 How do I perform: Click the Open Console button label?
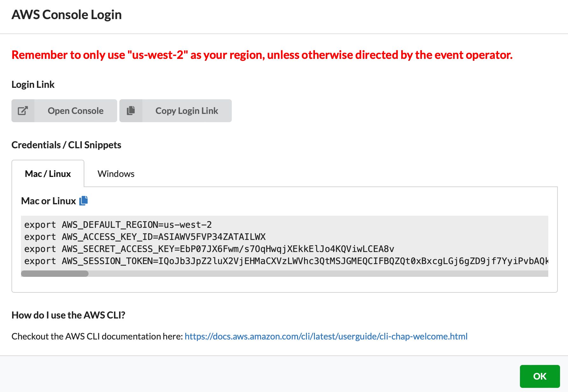click(75, 111)
